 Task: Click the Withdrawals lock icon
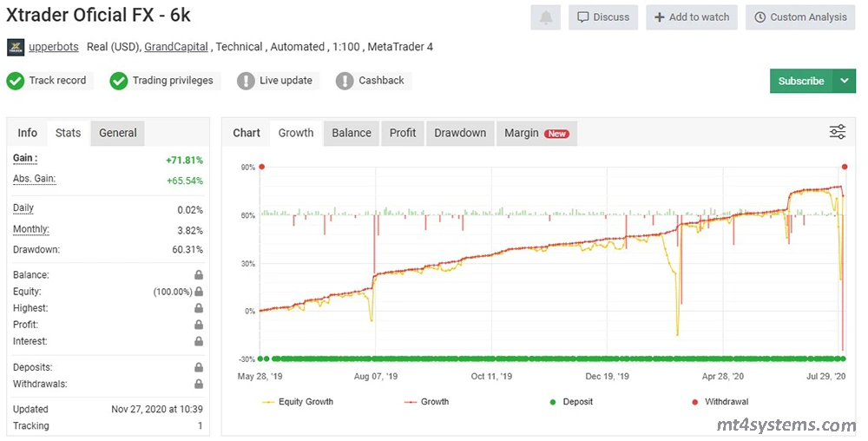point(199,384)
